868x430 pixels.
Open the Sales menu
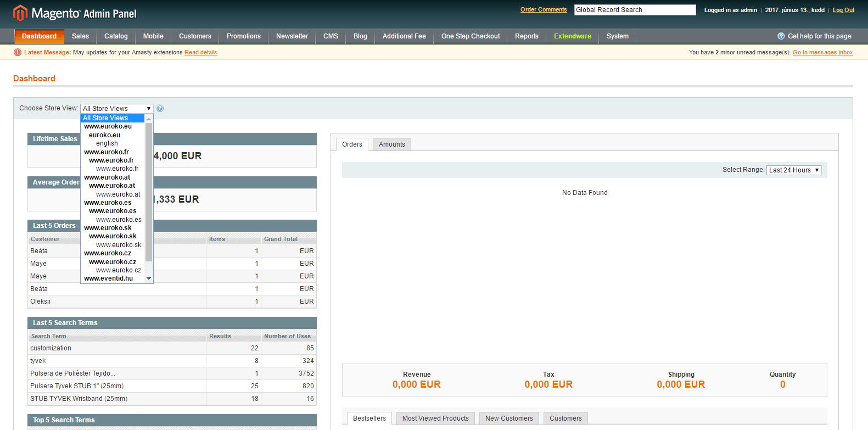point(80,36)
